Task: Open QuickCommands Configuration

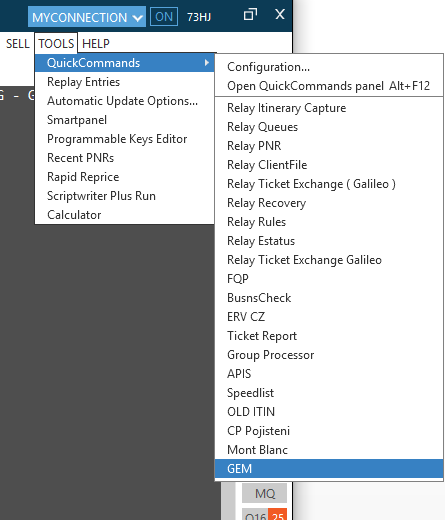Action: (329, 67)
